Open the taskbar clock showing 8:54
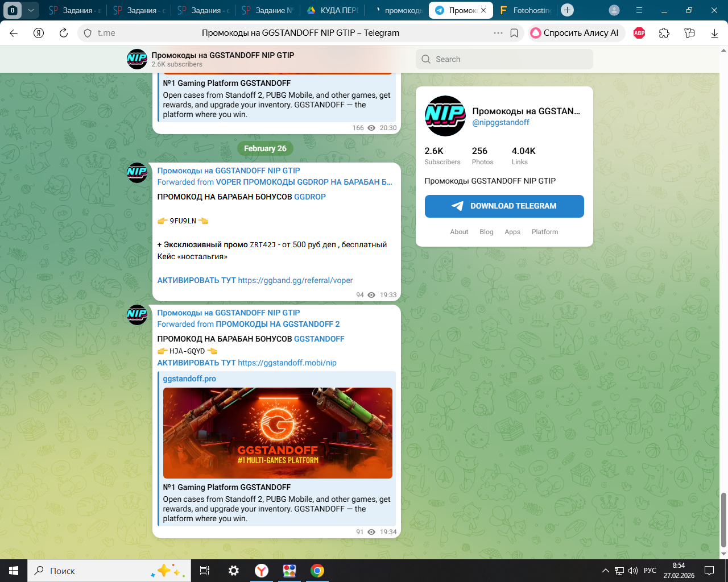 679,571
